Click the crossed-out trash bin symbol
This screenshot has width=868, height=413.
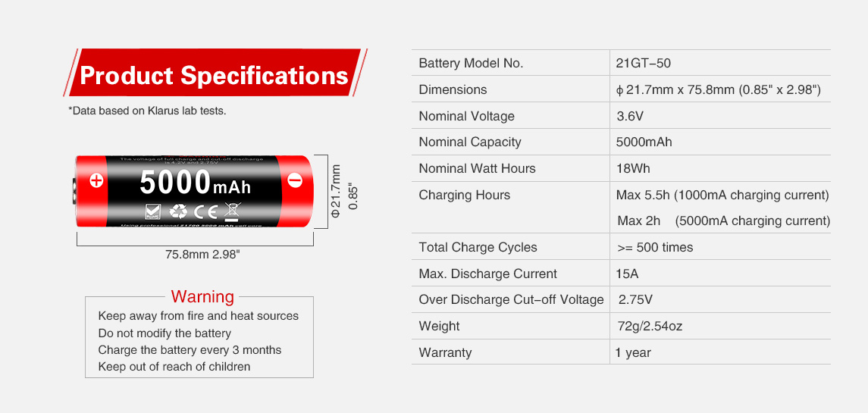[x=231, y=211]
